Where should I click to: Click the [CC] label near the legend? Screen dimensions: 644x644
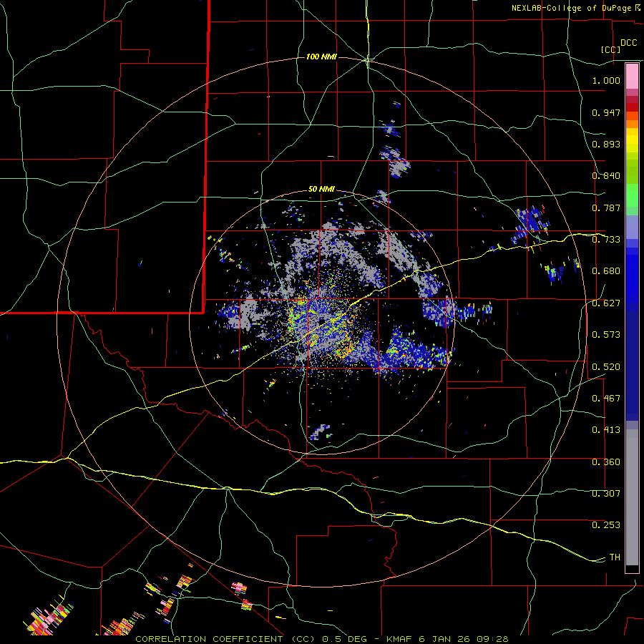coord(611,49)
